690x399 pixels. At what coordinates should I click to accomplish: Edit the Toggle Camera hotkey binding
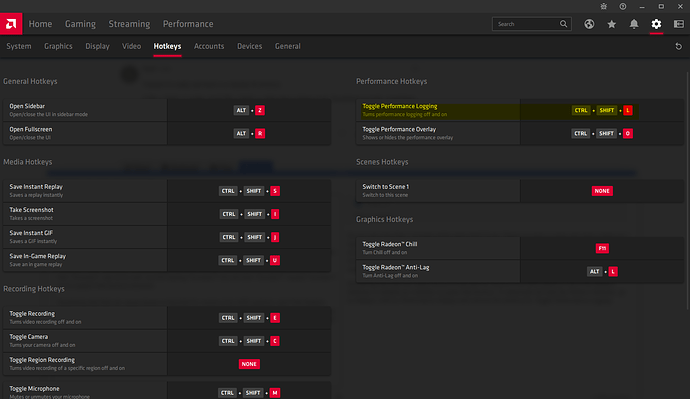pyautogui.click(x=249, y=341)
